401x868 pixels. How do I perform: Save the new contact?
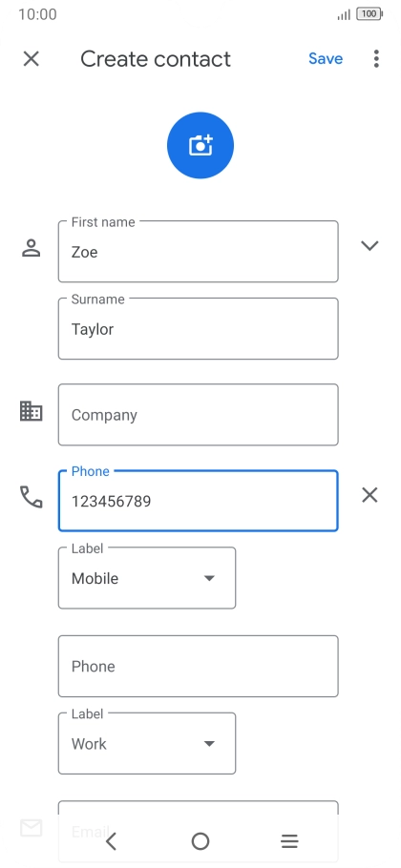[326, 59]
